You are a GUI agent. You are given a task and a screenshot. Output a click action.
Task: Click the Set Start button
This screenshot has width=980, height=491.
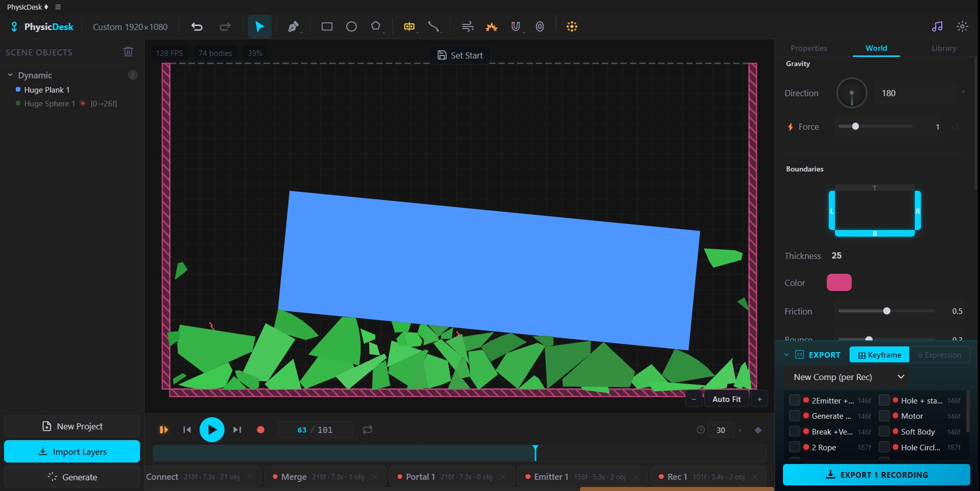pos(460,55)
